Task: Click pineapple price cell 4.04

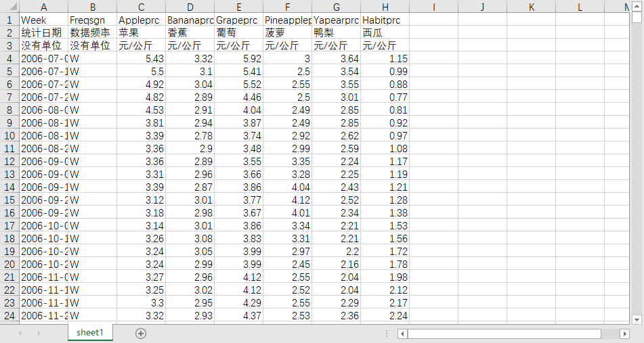Action: pos(288,187)
